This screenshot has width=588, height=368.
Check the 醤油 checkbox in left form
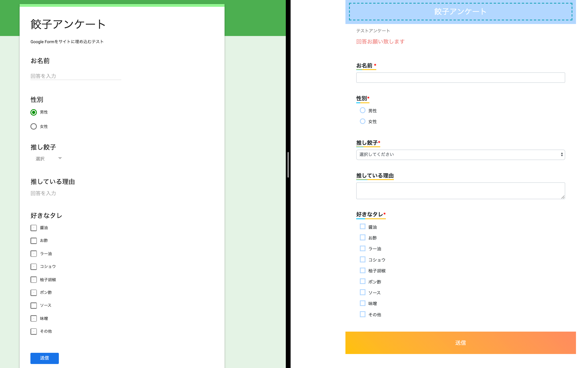(34, 228)
